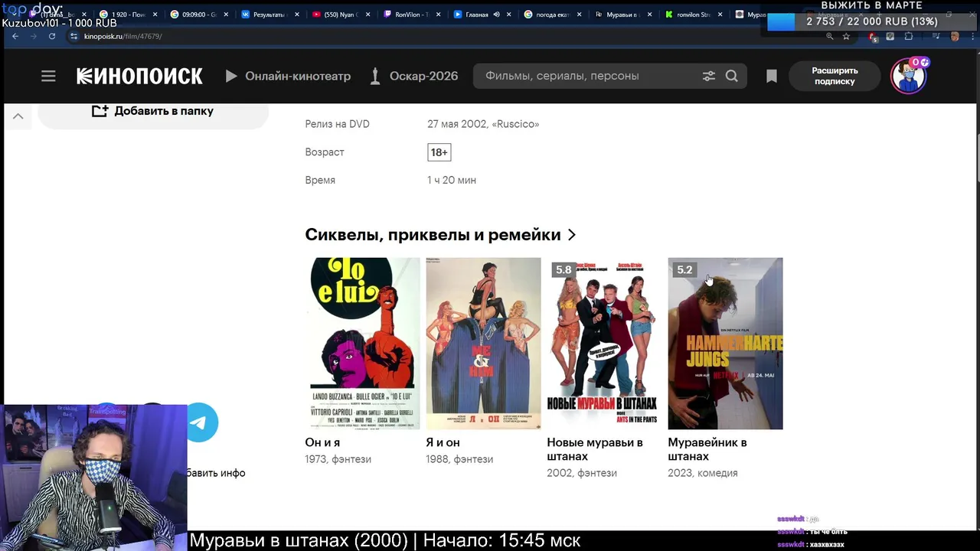980x551 pixels.
Task: Open the red-badged extension icon in toolbar
Action: [x=874, y=37]
